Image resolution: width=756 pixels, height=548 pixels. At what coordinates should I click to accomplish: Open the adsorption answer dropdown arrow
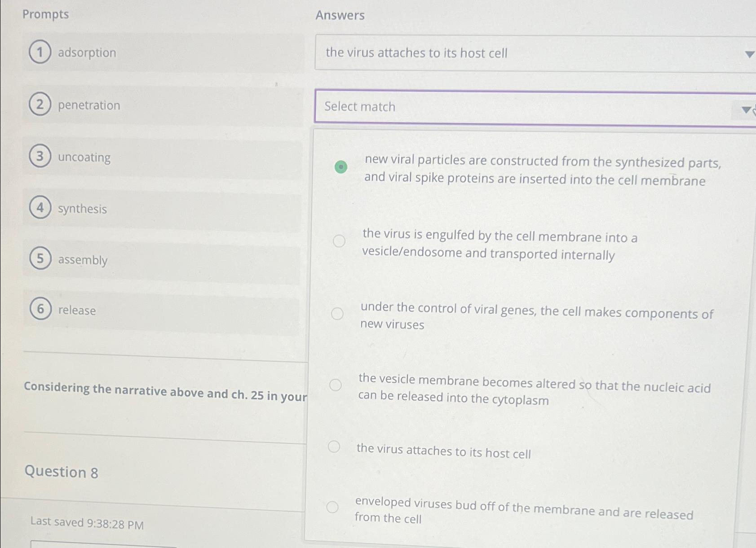[x=749, y=54]
